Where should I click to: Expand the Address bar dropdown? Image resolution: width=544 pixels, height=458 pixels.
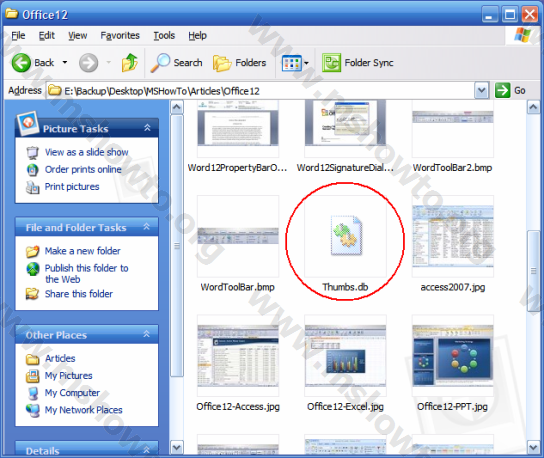click(482, 91)
